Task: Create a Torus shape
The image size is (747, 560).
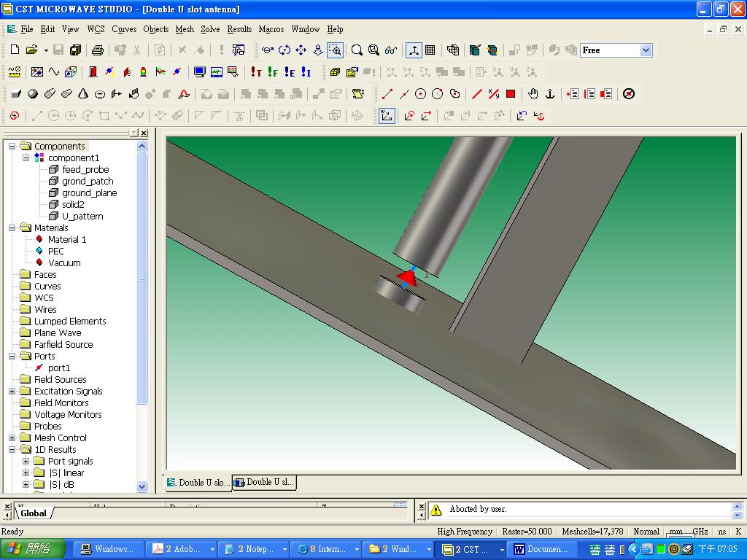Action: (99, 94)
